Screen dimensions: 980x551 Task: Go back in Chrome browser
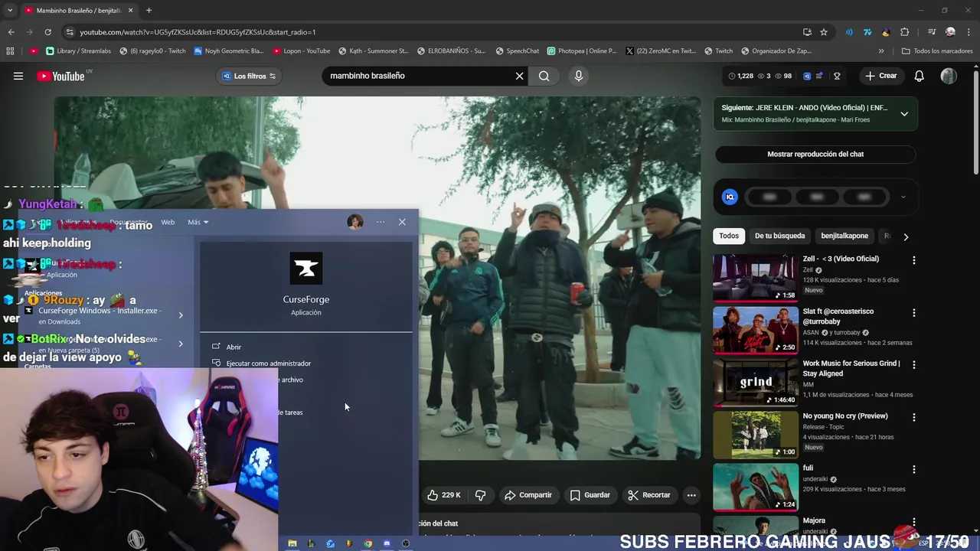point(11,32)
